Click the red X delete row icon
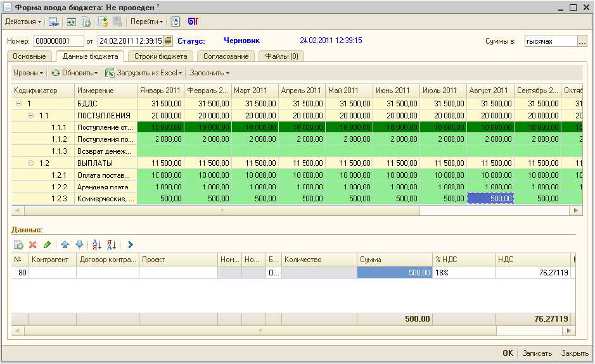This screenshot has height=364, width=595. 32,244
